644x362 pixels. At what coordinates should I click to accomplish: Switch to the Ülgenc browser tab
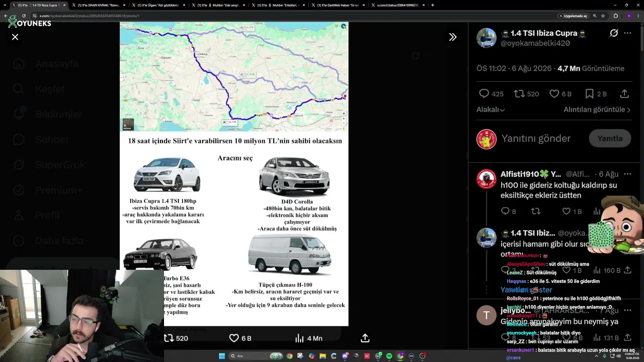pos(158,5)
